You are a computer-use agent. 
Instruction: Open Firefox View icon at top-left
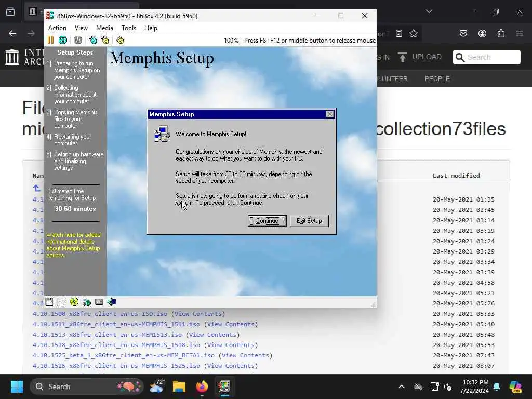(10, 11)
